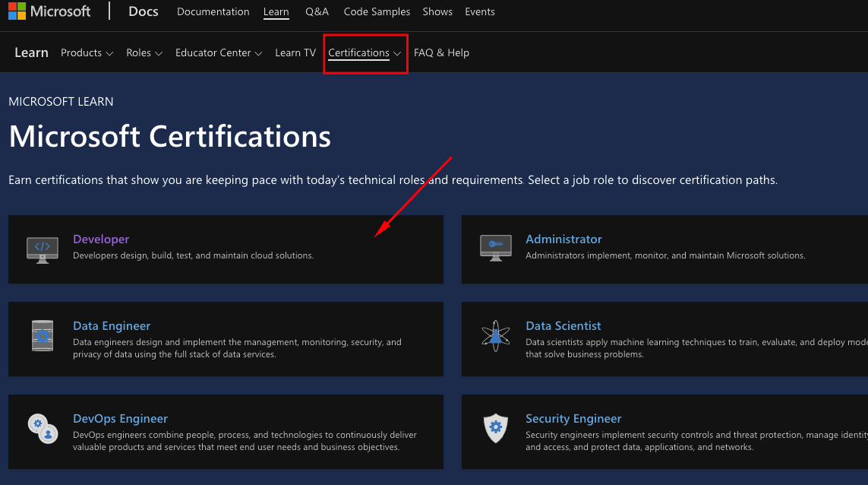The image size is (868, 485).
Task: Click the Data Scientist atom flask icon
Action: [x=495, y=336]
